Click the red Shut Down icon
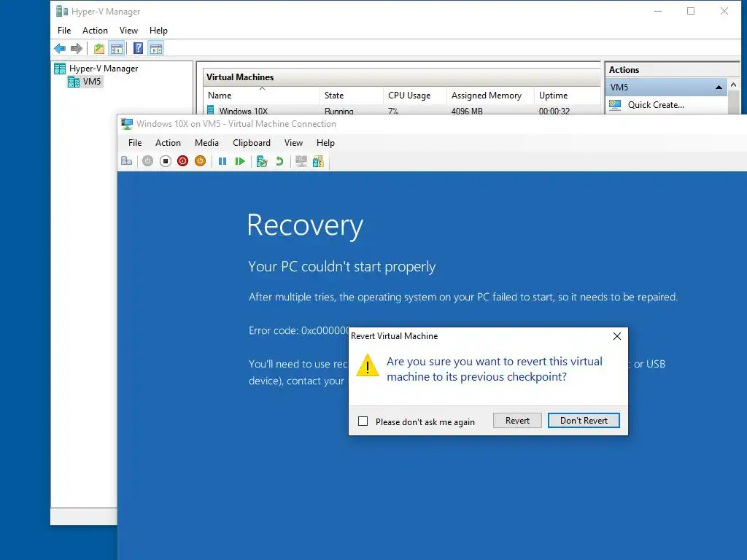747x560 pixels. [182, 161]
